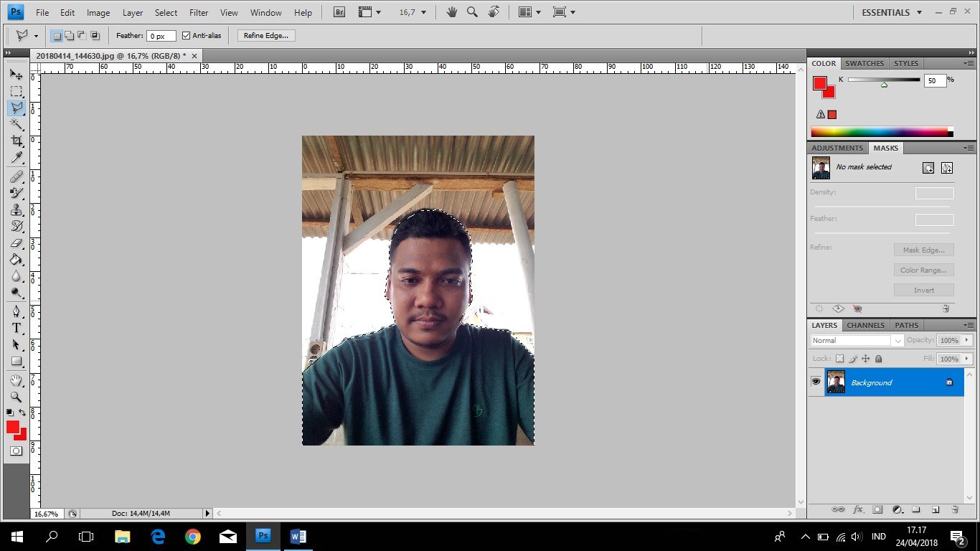
Task: Launch Adobe Bridge from top bar
Action: 340,12
